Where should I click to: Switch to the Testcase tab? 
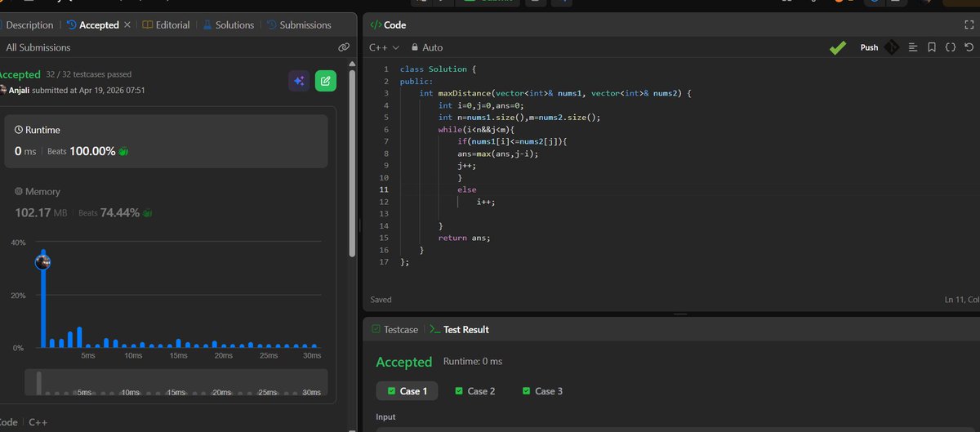click(394, 329)
